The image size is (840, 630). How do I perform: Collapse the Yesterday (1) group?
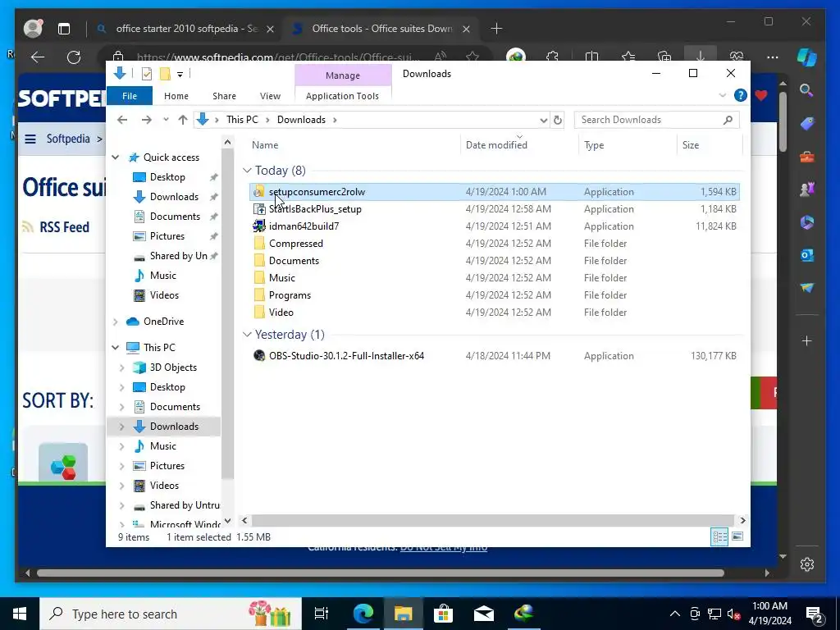tap(247, 335)
